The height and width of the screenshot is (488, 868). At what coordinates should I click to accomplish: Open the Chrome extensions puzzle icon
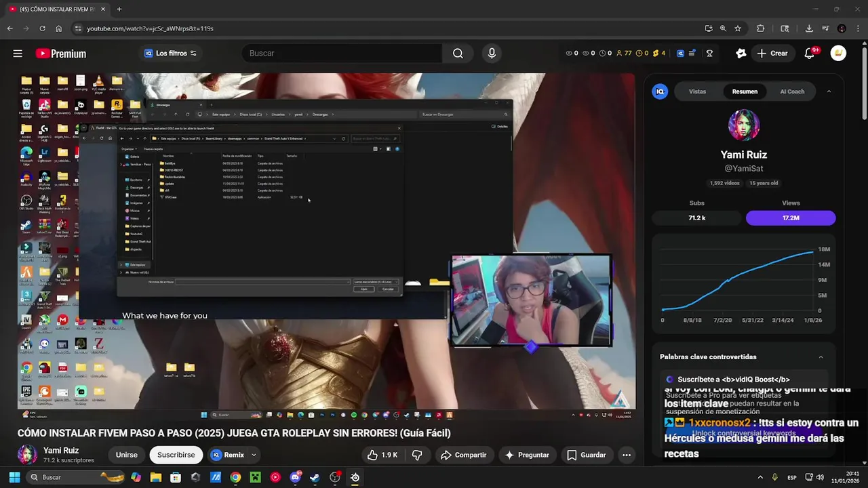click(x=760, y=28)
